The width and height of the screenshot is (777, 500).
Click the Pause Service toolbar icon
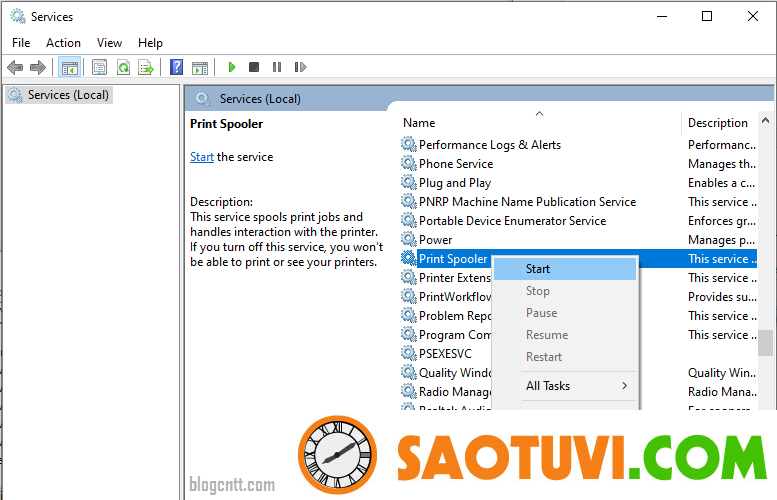tap(277, 67)
